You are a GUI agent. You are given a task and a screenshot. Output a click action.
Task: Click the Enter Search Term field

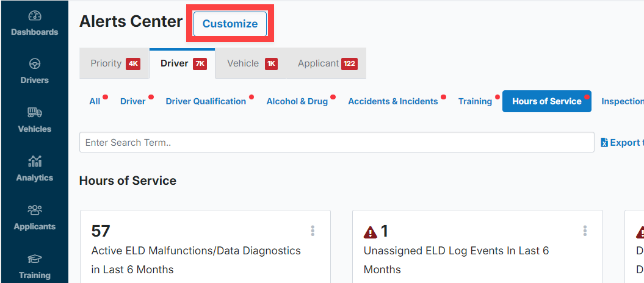pyautogui.click(x=336, y=142)
